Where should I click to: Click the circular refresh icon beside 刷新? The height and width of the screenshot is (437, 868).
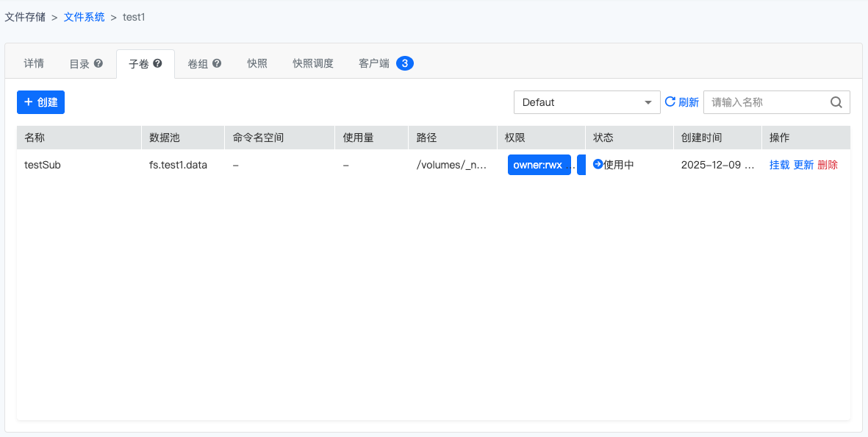[x=670, y=102]
